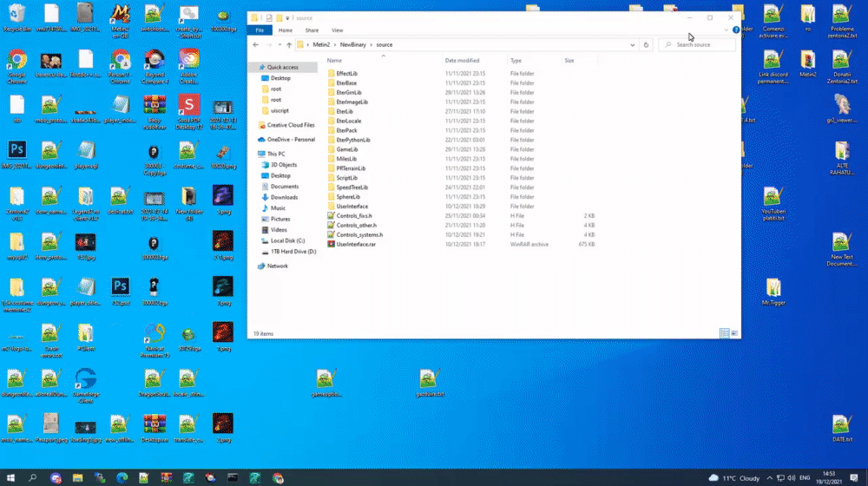Open recent locations dropdown arrow
The image size is (868, 486).
click(279, 45)
